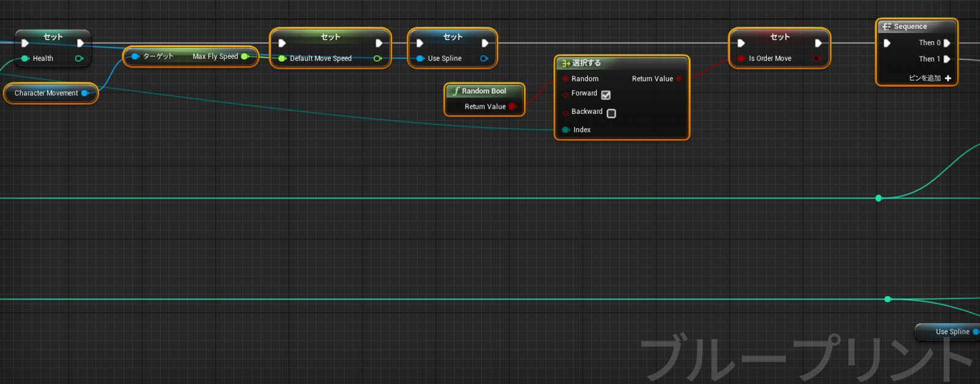Click blue output pin of Use Spline Set node
The height and width of the screenshot is (384, 980).
(484, 59)
